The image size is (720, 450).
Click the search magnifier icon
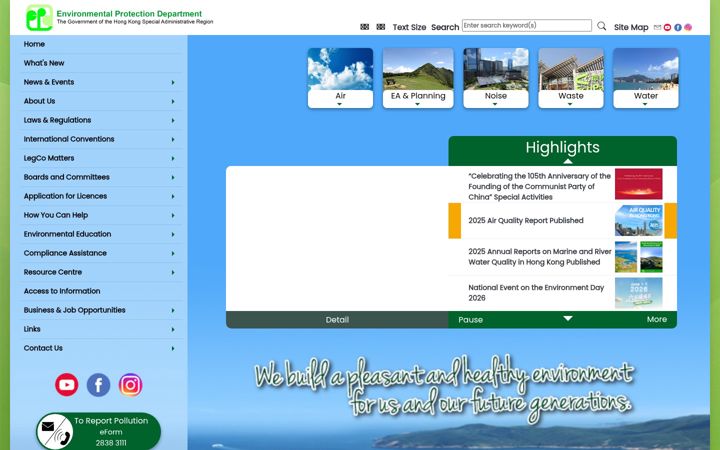[602, 26]
